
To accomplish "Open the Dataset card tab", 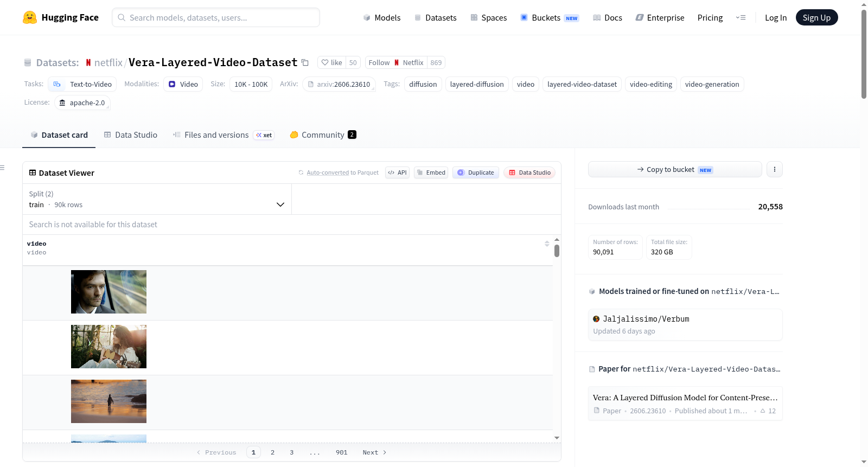I will [59, 135].
